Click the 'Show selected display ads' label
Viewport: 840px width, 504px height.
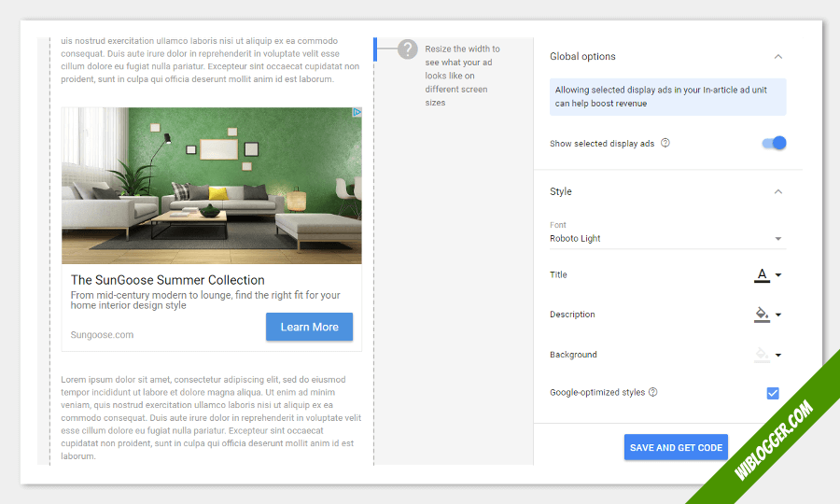point(602,144)
